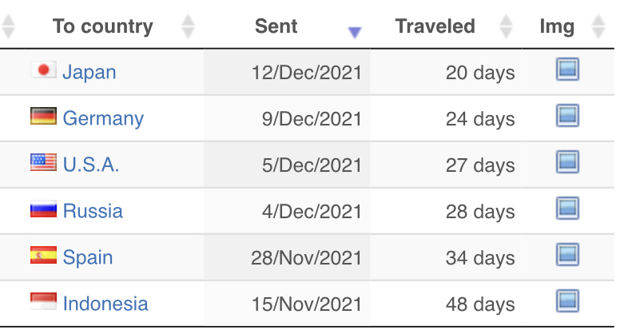Click the Germany flag icon
The height and width of the screenshot is (334, 644).
point(43,116)
